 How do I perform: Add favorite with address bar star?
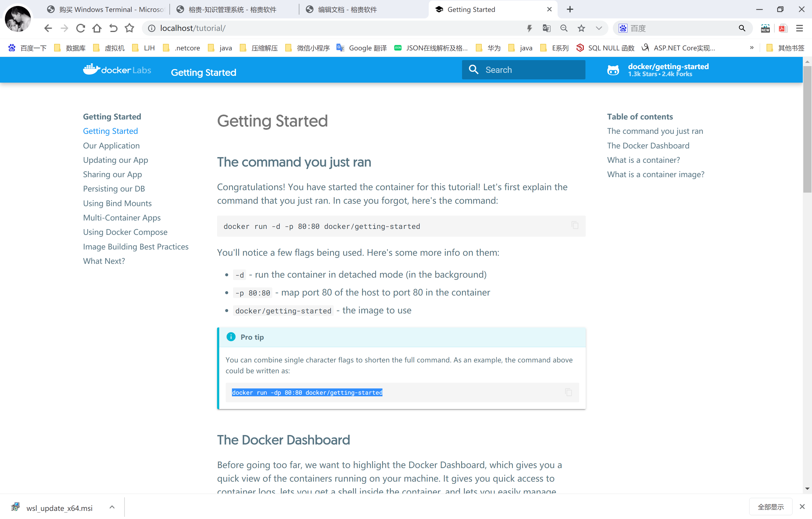581,28
